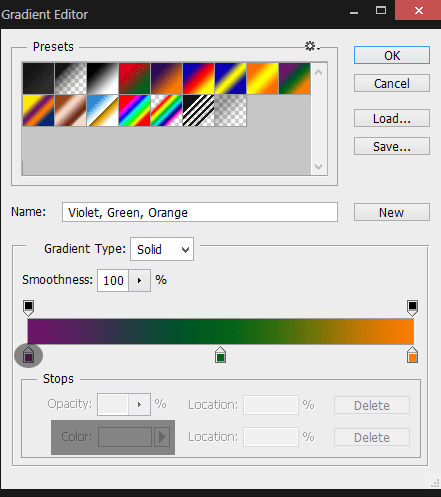Expand the Opacity value arrow
Image resolution: width=441 pixels, height=497 pixels.
click(140, 404)
